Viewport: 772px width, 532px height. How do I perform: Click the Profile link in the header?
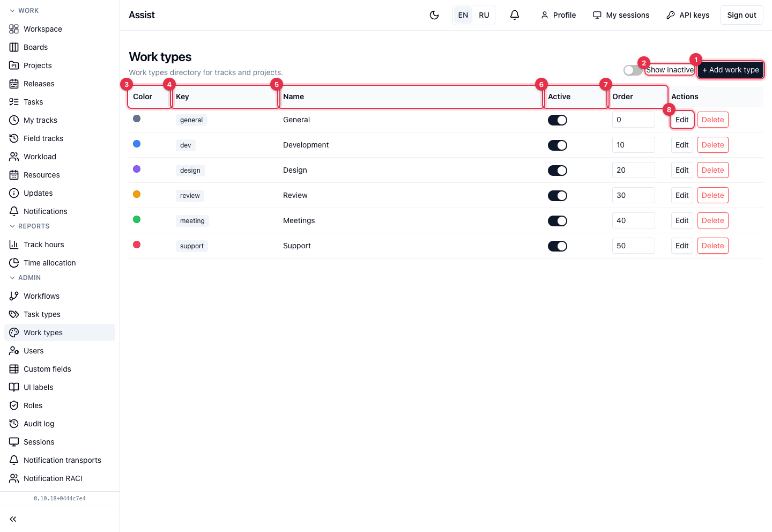click(x=558, y=15)
